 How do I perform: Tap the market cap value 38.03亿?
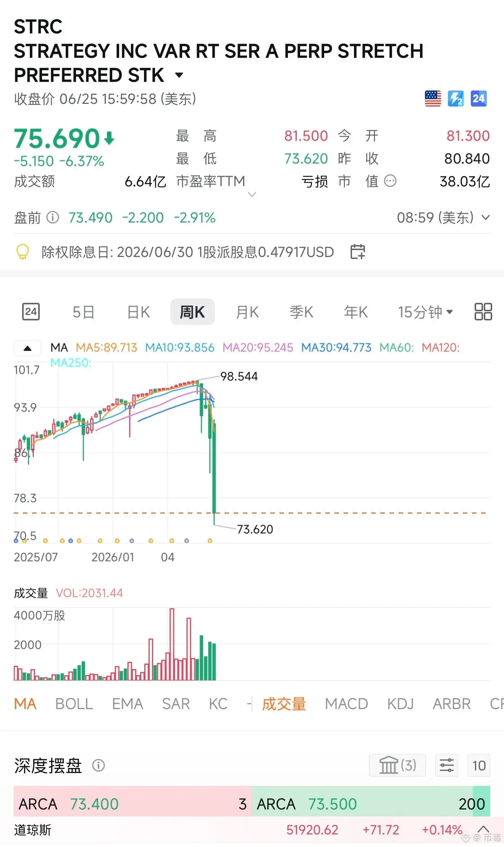[x=465, y=181]
